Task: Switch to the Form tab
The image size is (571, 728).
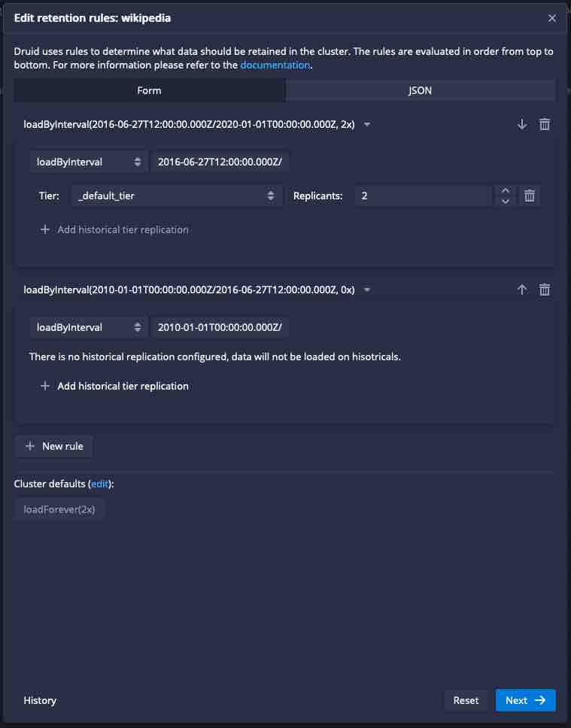Action: 149,90
